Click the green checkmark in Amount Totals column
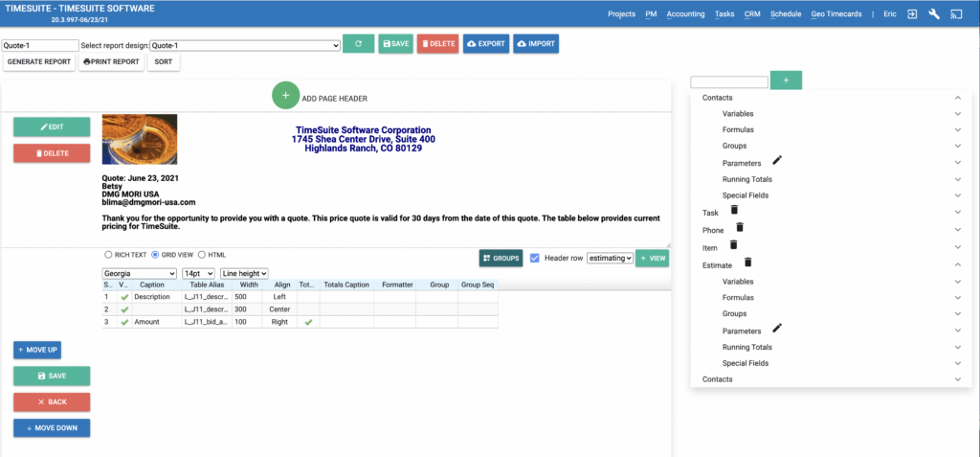Viewport: 980px width, 457px height. [x=308, y=322]
